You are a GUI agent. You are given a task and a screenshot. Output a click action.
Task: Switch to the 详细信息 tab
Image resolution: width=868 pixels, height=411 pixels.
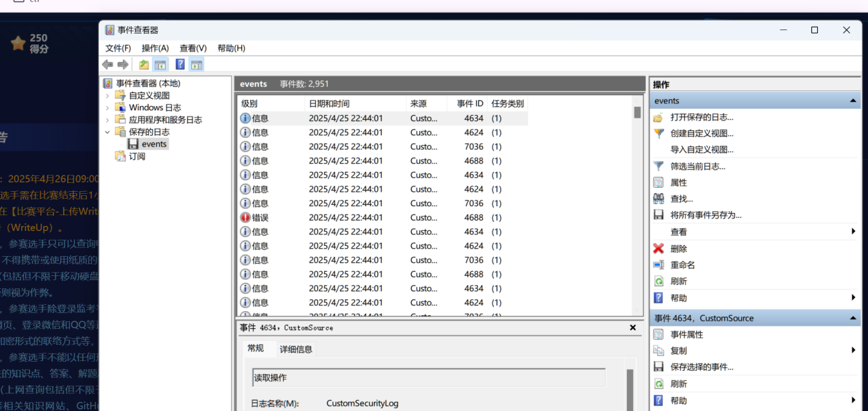click(x=295, y=349)
